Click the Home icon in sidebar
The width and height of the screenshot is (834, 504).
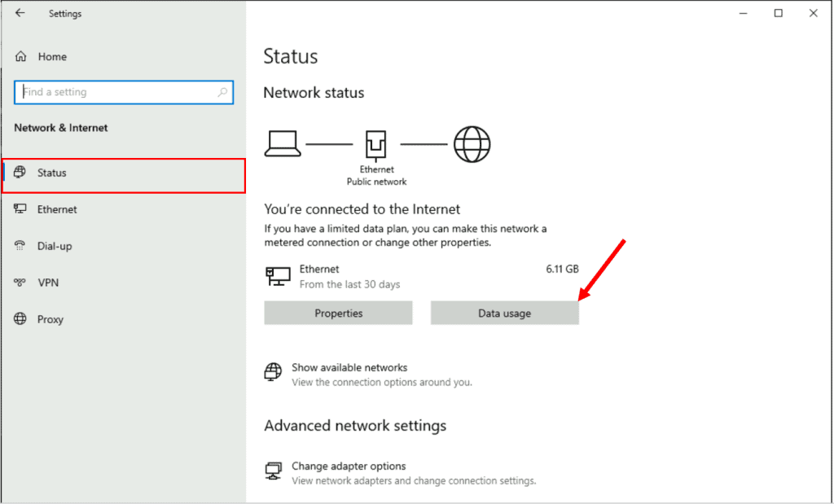coord(20,57)
